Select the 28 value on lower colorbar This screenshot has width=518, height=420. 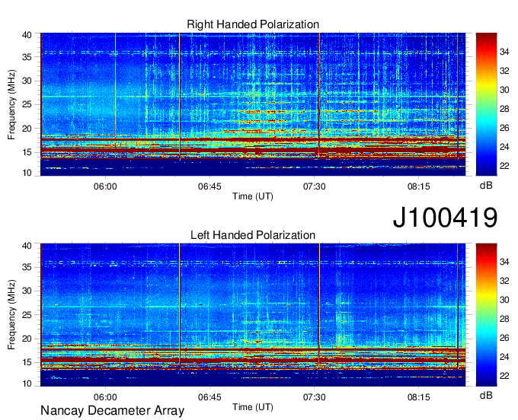coord(504,319)
